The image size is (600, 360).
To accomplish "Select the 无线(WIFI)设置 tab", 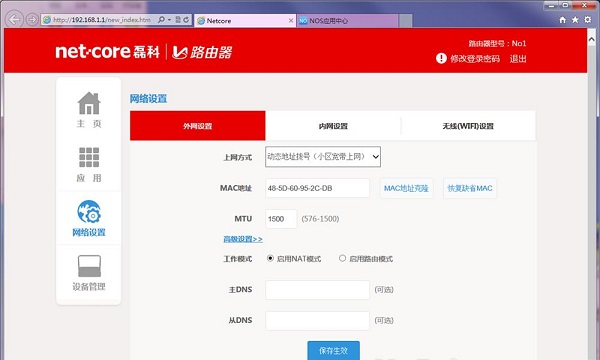I will (468, 126).
